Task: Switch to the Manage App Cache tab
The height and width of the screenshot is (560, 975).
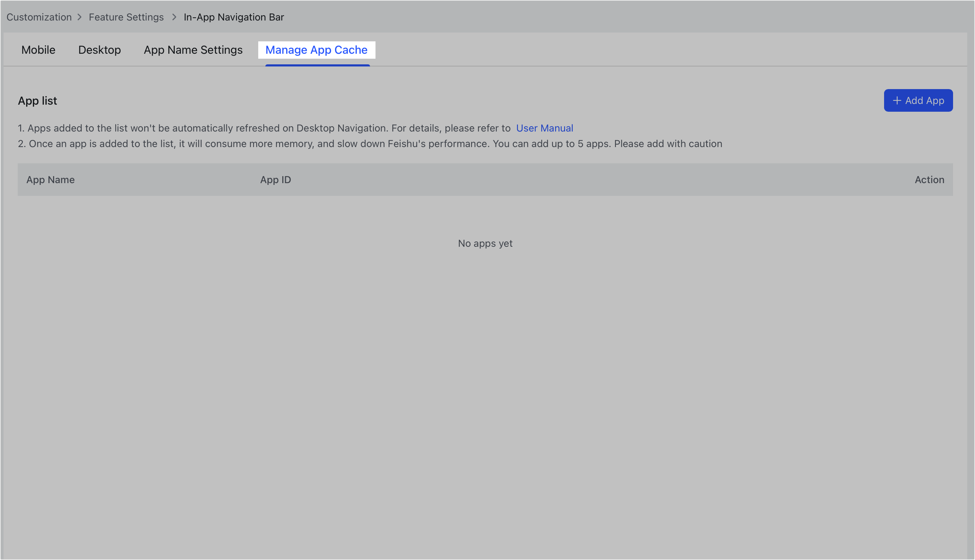Action: tap(316, 49)
